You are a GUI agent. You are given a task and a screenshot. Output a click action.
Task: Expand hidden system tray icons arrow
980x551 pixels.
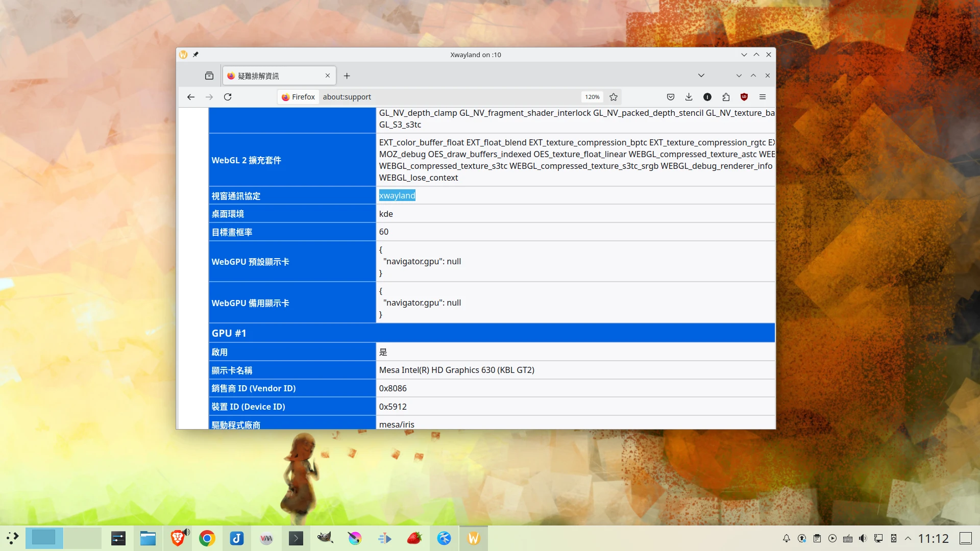click(908, 538)
